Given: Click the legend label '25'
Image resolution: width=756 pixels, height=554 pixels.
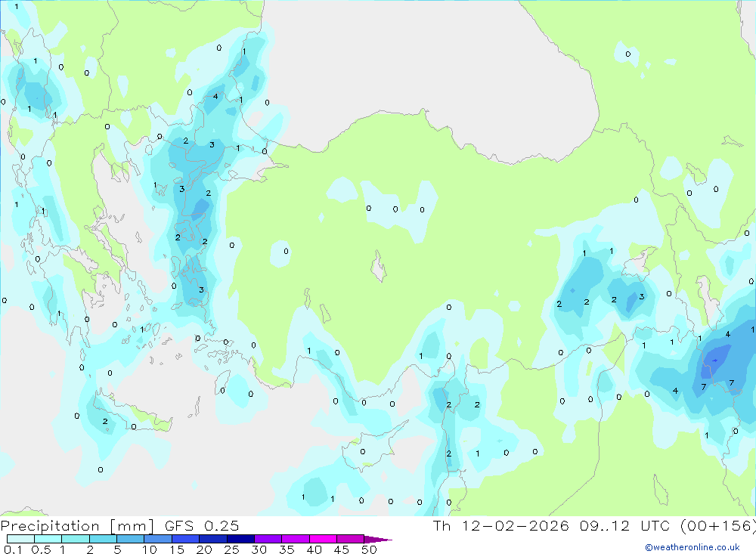Looking at the screenshot, I should pos(232,549).
